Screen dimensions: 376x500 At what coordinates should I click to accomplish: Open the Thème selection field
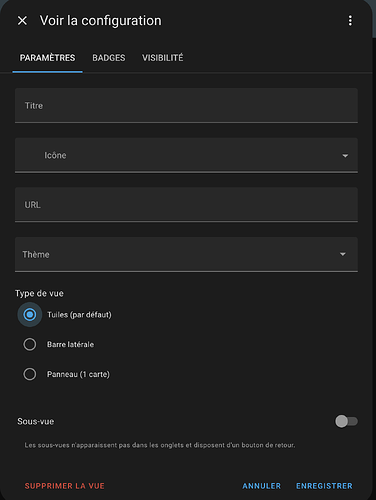pyautogui.click(x=186, y=254)
